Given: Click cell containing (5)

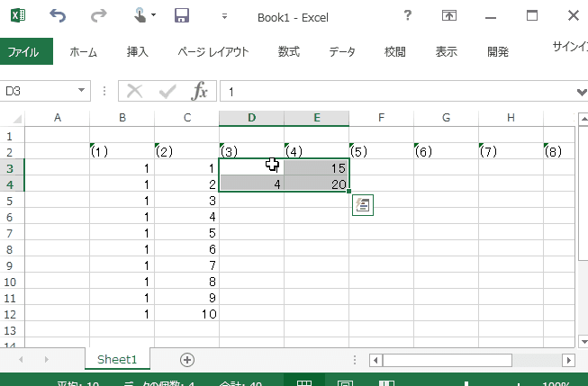Looking at the screenshot, I should click(x=382, y=151).
